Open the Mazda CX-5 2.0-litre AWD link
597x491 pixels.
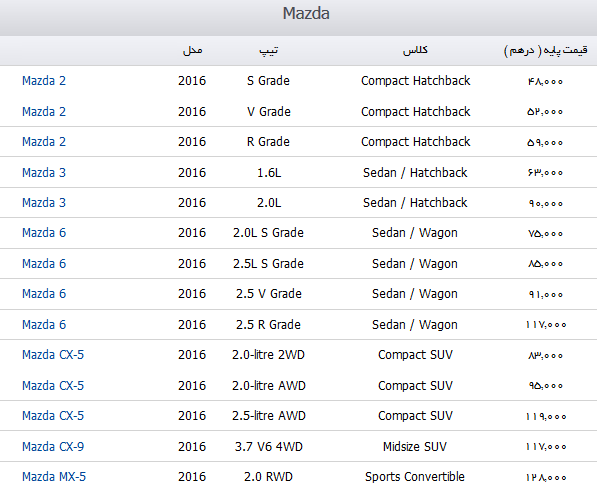point(53,385)
